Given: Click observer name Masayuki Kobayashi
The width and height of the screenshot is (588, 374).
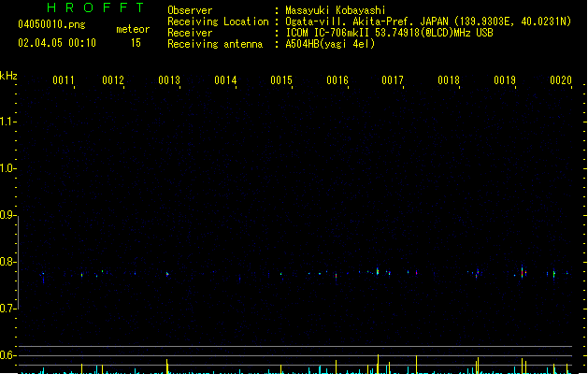Looking at the screenshot, I should [x=336, y=10].
